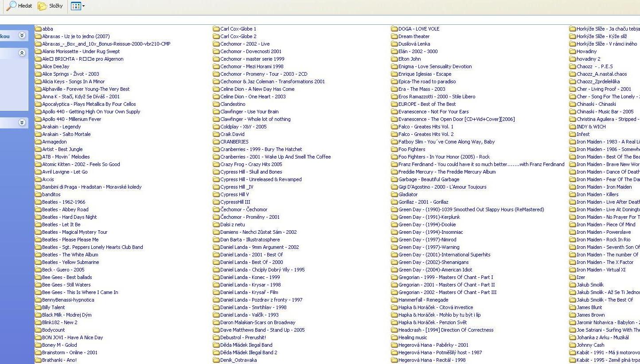This screenshot has height=364, width=640.
Task: Select 'Crazy Frog - Crazy Hits 2005' name
Action: tap(251, 164)
